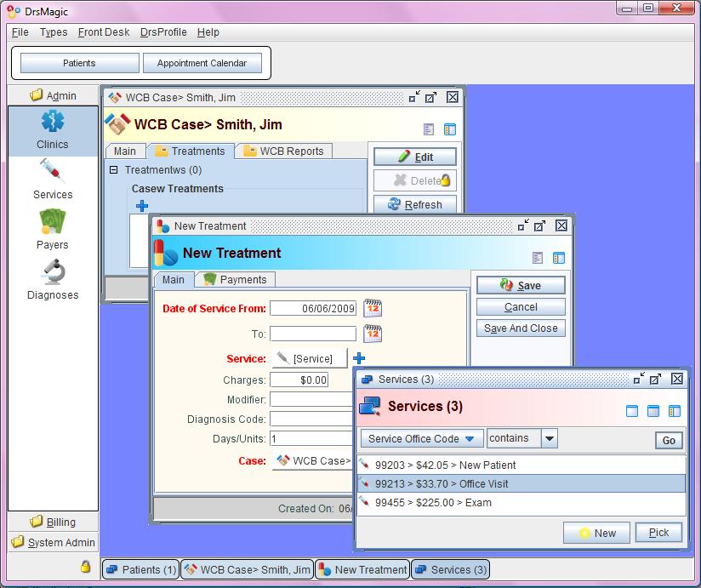Switch to the Main tab in WCB Case
701x588 pixels.
point(125,151)
